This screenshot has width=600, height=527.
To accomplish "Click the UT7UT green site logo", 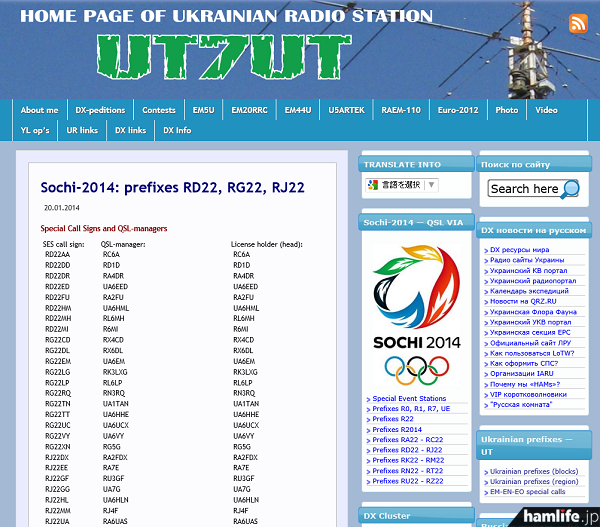I will click(x=212, y=57).
